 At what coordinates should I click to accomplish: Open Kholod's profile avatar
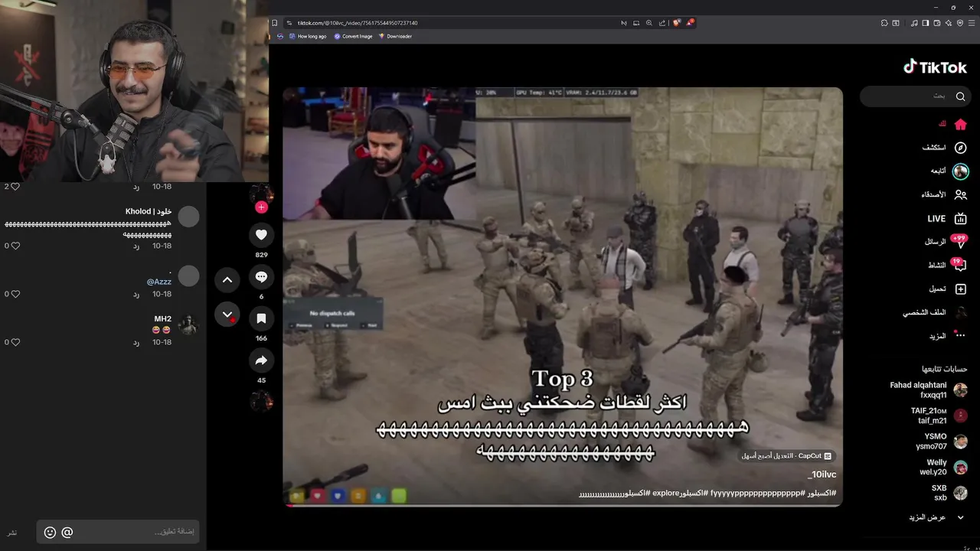[188, 217]
